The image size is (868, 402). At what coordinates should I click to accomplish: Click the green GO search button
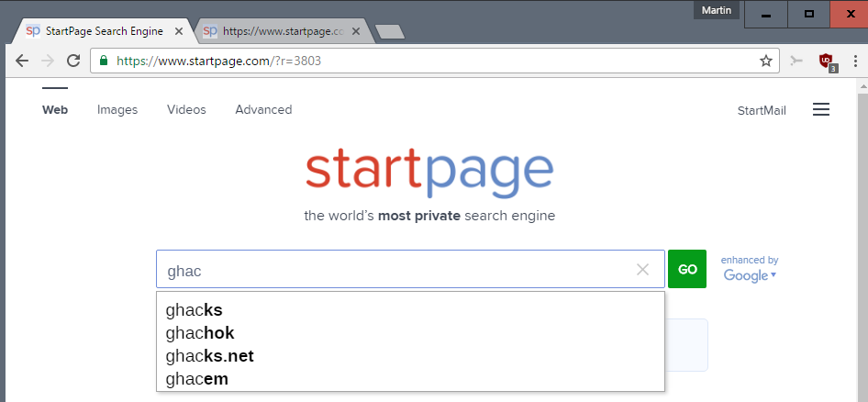(687, 269)
